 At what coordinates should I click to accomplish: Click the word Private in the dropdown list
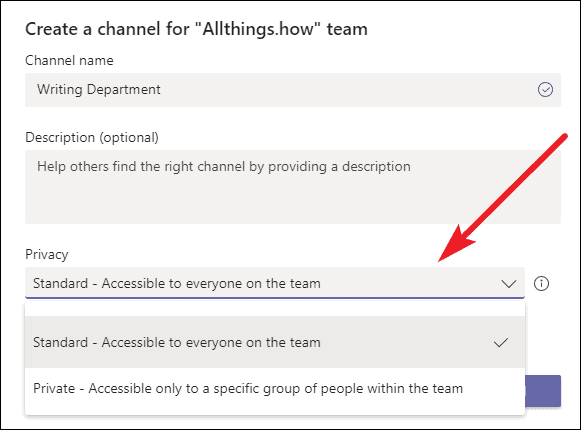click(x=54, y=388)
